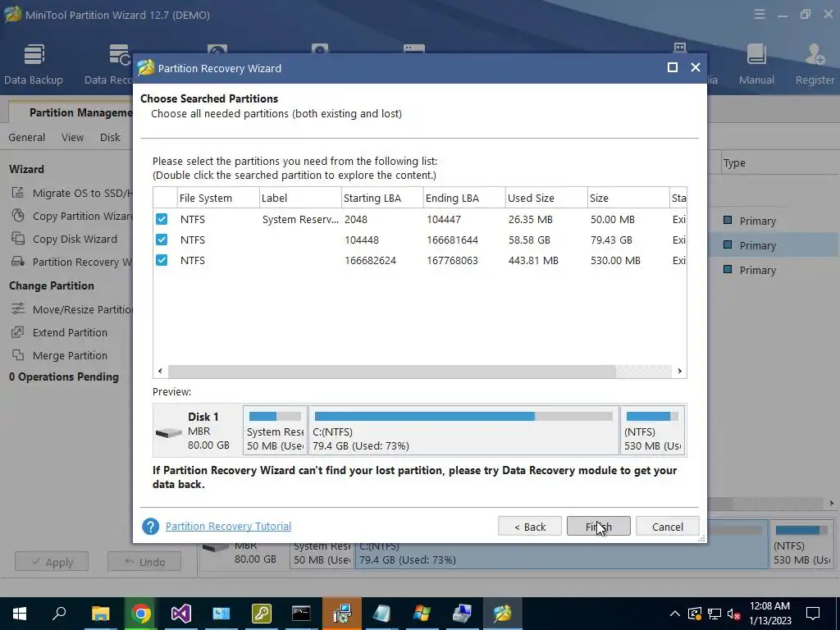840x630 pixels.
Task: Open the Windows Start menu
Action: pos(20,614)
